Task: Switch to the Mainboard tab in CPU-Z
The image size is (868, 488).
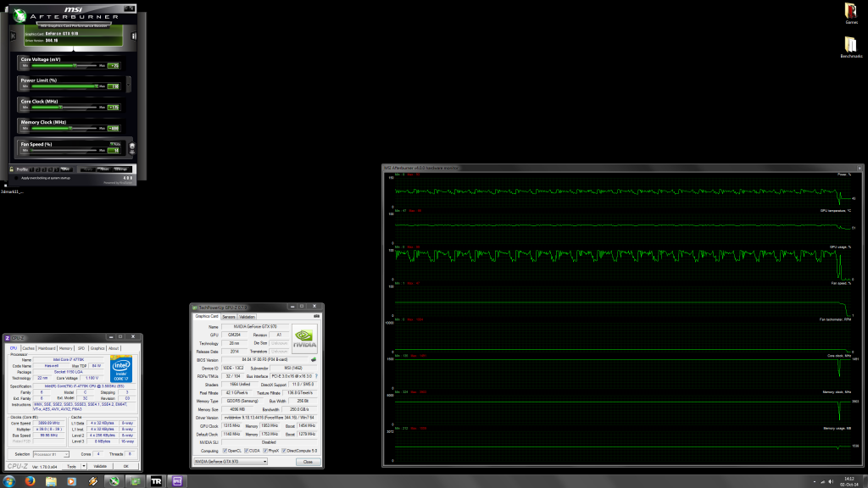Action: [46, 348]
